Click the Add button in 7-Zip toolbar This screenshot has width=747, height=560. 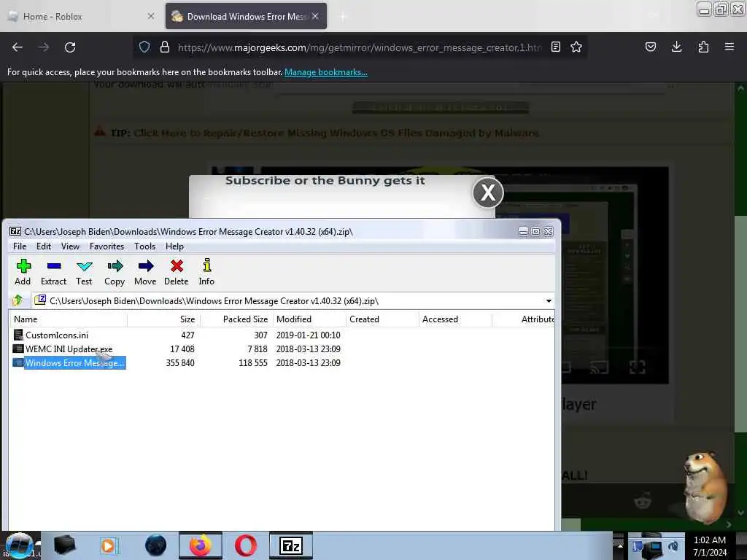(x=23, y=272)
